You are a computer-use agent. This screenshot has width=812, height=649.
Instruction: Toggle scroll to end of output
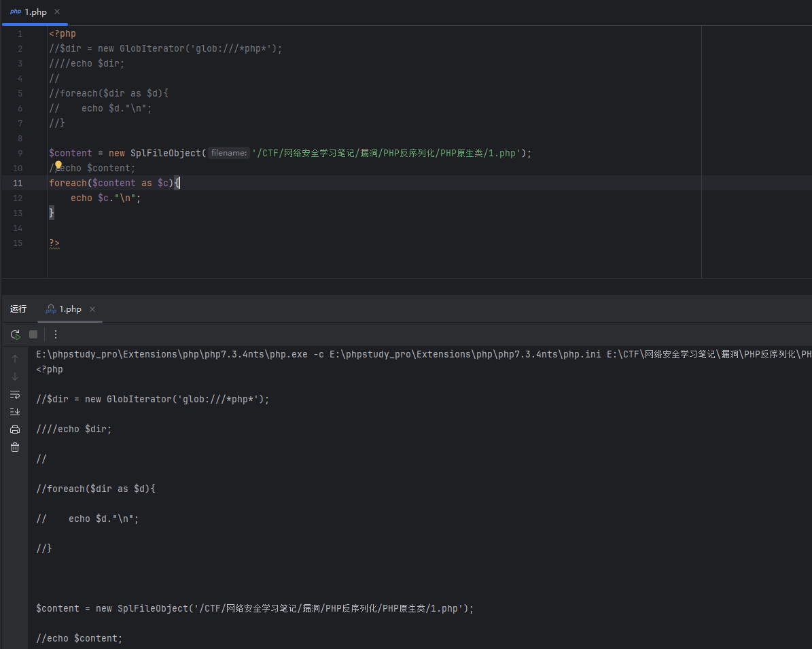click(15, 412)
